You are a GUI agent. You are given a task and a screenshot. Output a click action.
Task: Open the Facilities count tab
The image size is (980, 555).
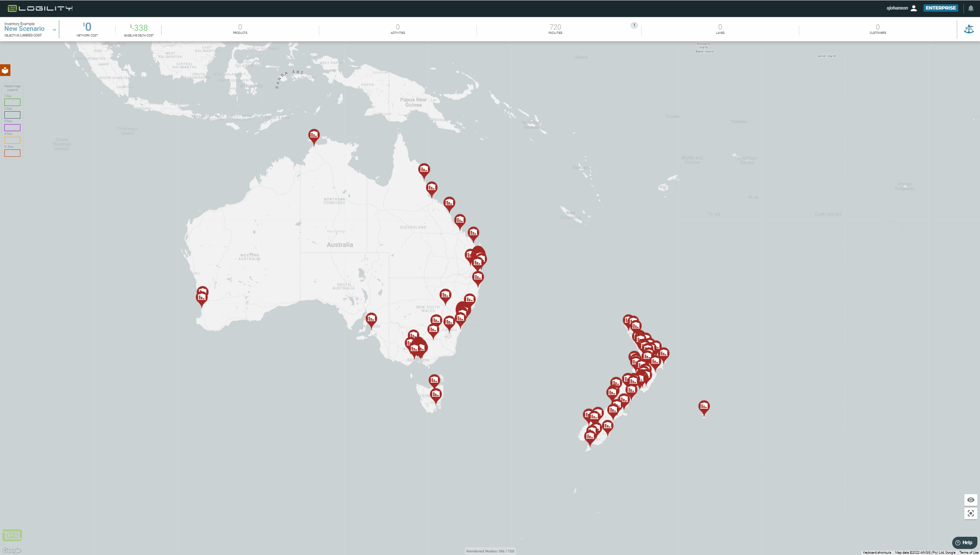pos(555,29)
